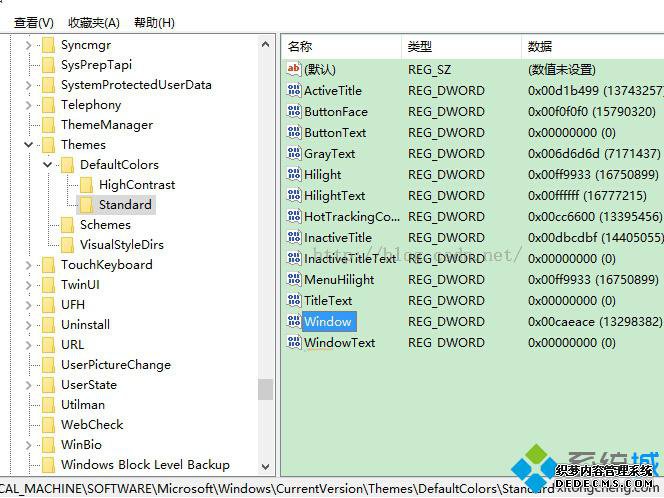The width and height of the screenshot is (664, 498).
Task: Click the string value icon for (默认)
Action: pos(293,69)
